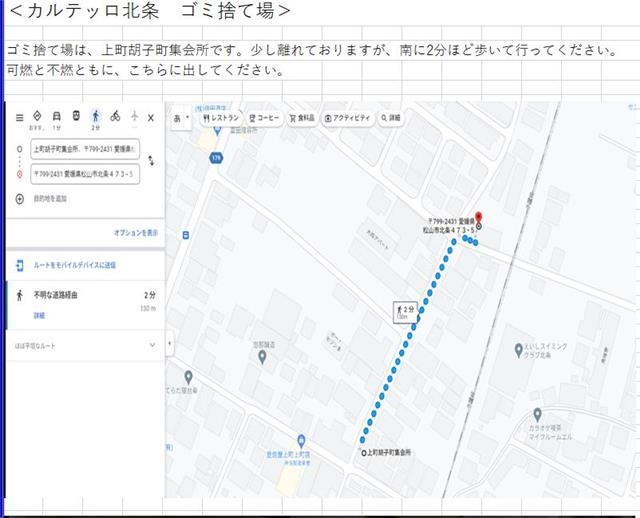Choose the walking travel mode icon
The image size is (640, 518).
click(96, 117)
